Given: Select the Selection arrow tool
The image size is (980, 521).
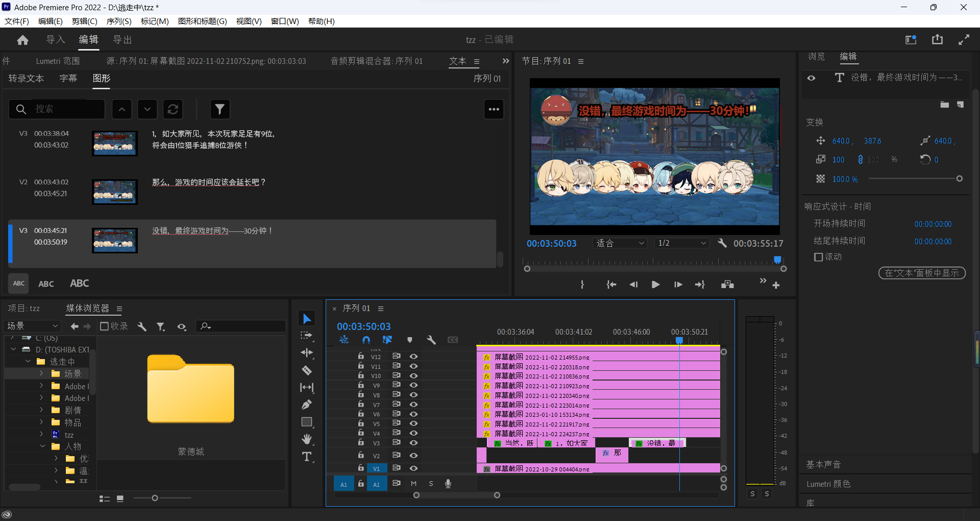Looking at the screenshot, I should coord(307,319).
